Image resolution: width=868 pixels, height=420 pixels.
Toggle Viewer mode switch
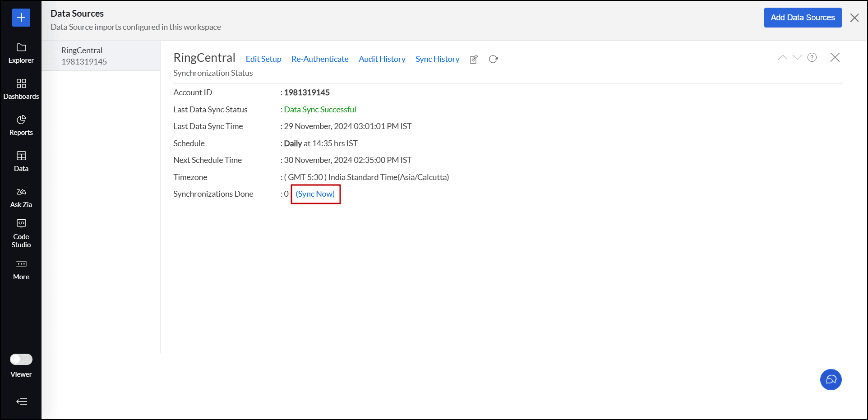point(21,359)
